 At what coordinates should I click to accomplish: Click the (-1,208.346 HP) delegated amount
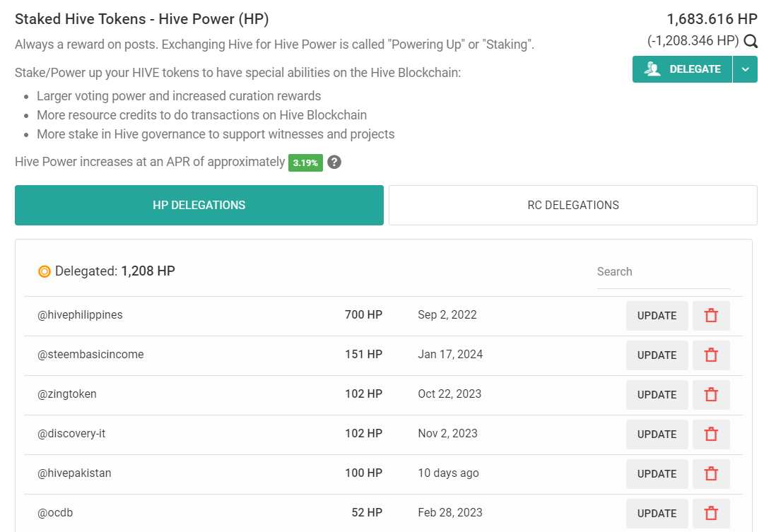(x=693, y=40)
